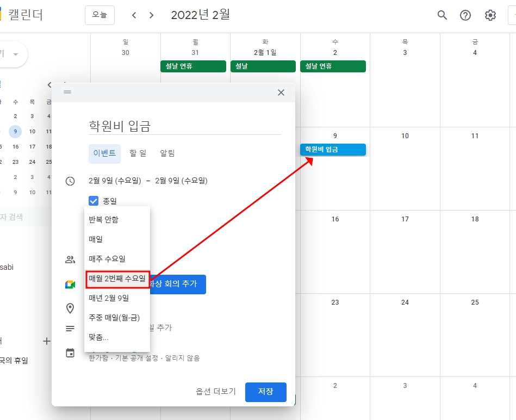Screen dimensions: 516x420
Task: Click the clock icon beside the event date
Action: [x=70, y=181]
